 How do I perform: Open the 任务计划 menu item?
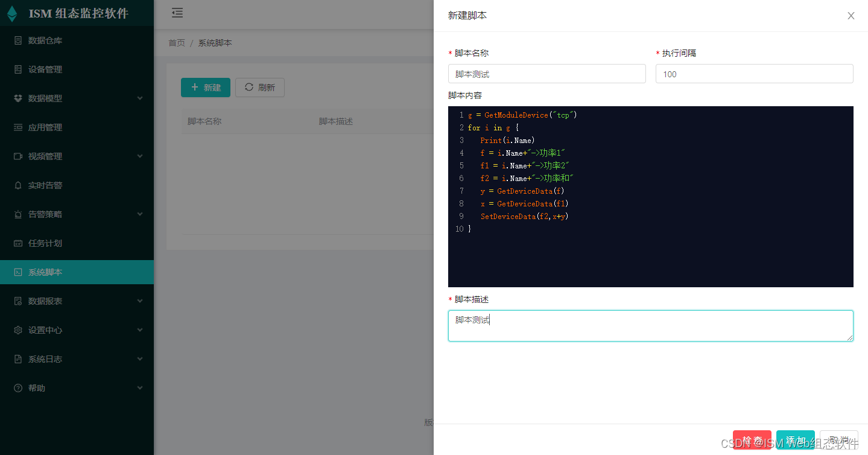(77, 243)
